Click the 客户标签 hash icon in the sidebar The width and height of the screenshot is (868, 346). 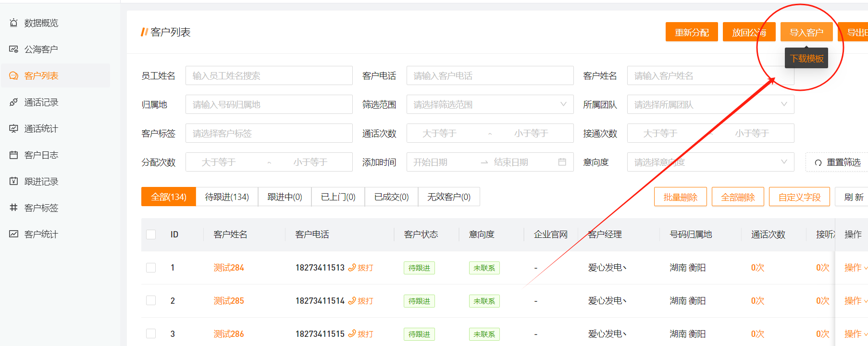pyautogui.click(x=13, y=208)
